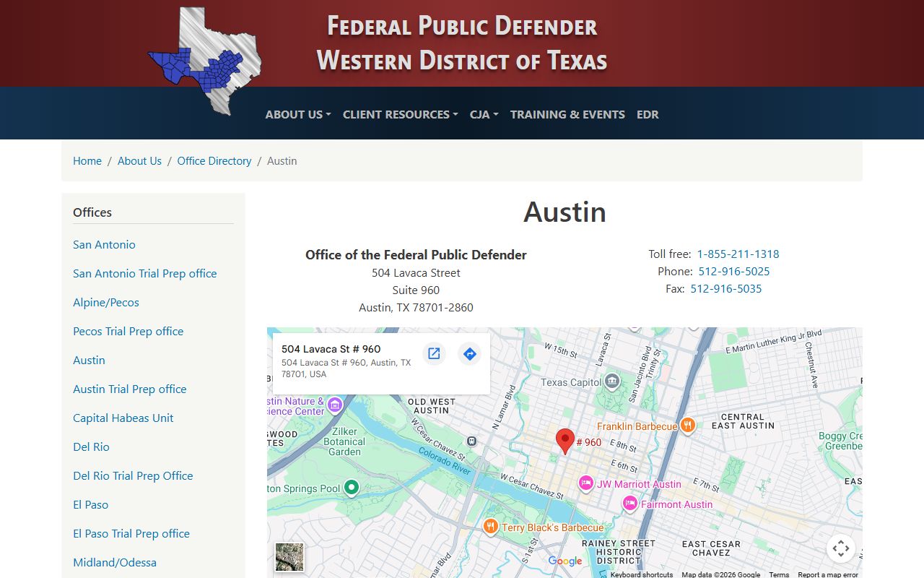The image size is (924, 578).
Task: Expand the About Us dropdown menu
Action: click(298, 114)
